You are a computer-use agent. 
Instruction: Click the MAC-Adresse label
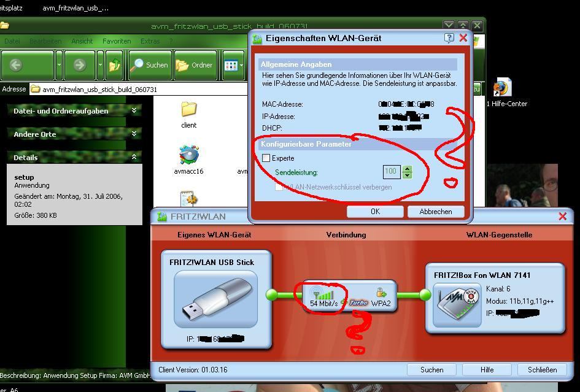coord(282,104)
